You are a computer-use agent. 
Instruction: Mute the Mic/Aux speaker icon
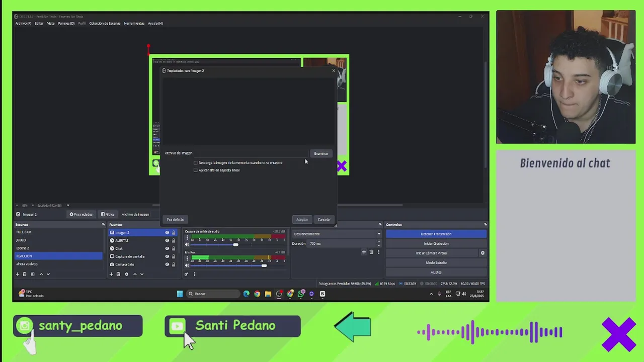point(187,265)
